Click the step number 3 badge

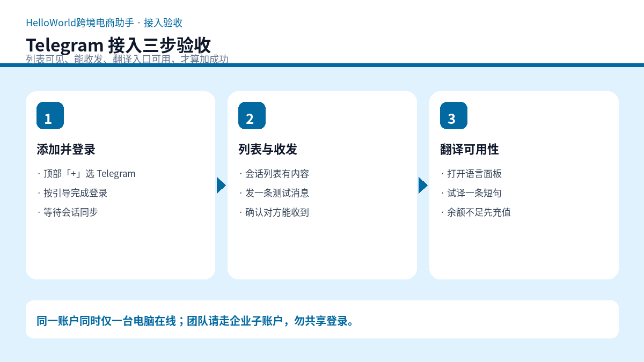tap(453, 115)
